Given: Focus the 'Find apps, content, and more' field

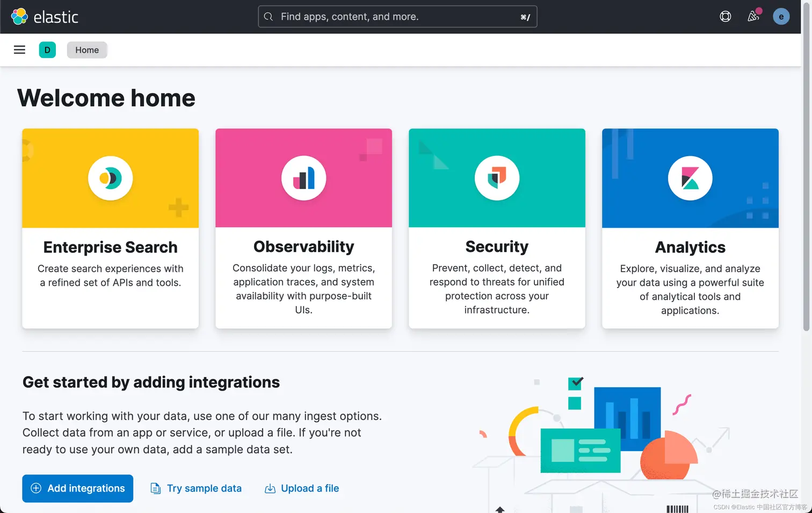Looking at the screenshot, I should pos(397,17).
